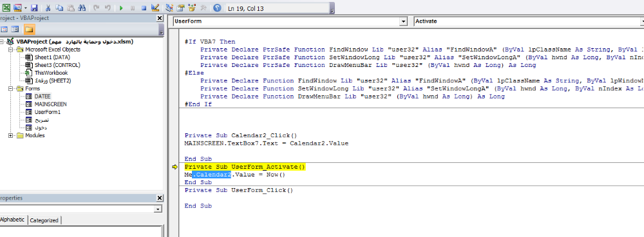Screen dimensions: 644x237
Task: Click the MAINSCREEN.TextBox7.Text code line
Action: click(267, 144)
